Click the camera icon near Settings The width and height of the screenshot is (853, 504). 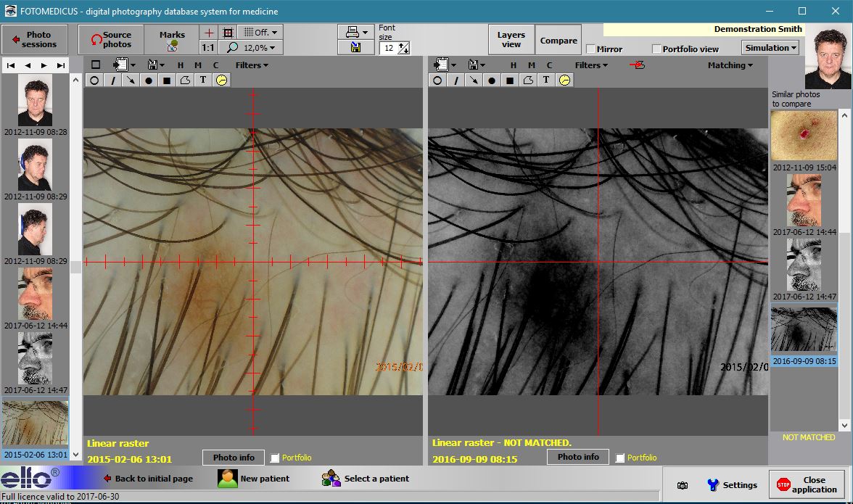[682, 485]
